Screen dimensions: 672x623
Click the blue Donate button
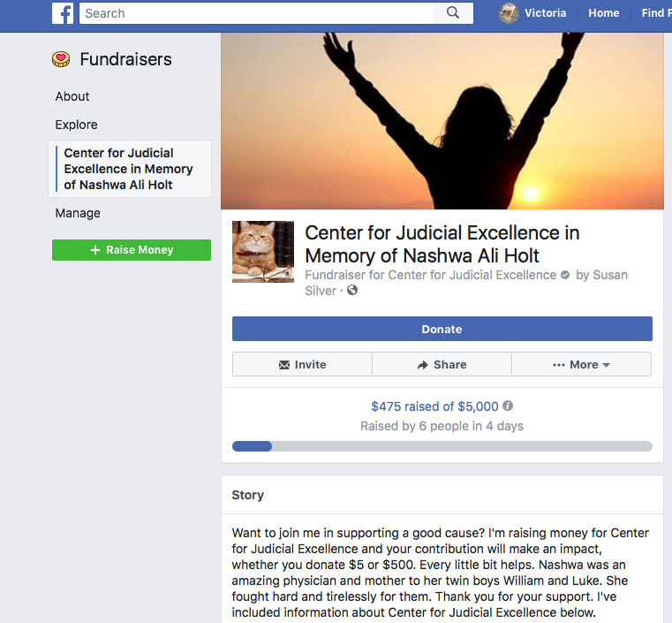pos(442,329)
